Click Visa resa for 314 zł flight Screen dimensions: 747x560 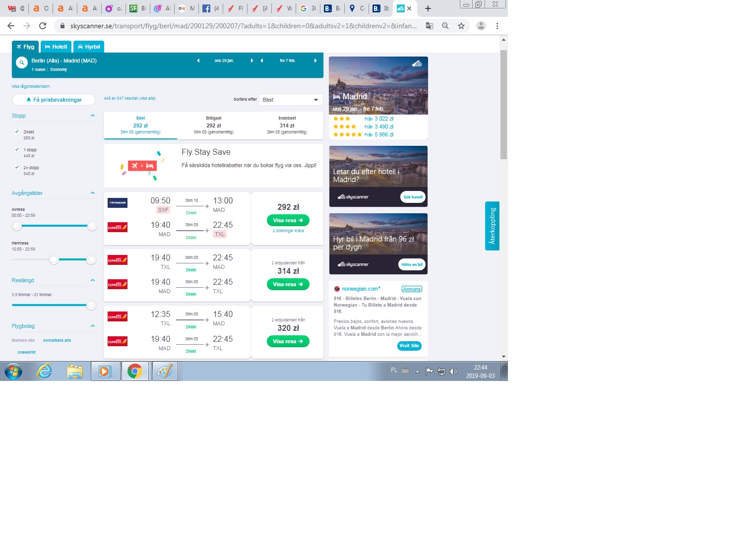pos(288,284)
